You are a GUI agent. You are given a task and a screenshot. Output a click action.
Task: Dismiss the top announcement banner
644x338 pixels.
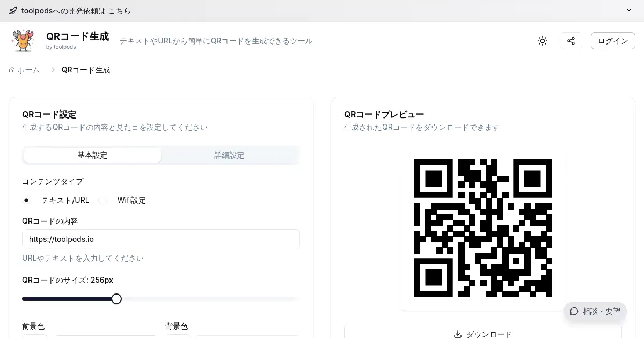(629, 11)
